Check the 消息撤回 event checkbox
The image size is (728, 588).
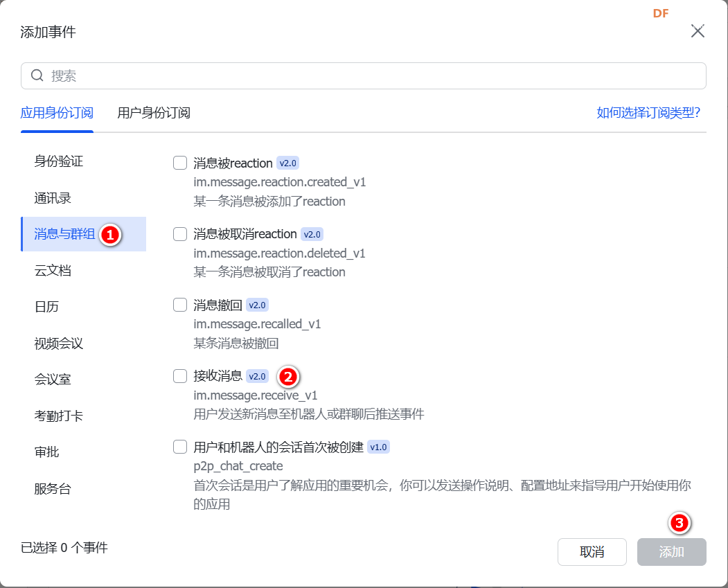point(180,305)
